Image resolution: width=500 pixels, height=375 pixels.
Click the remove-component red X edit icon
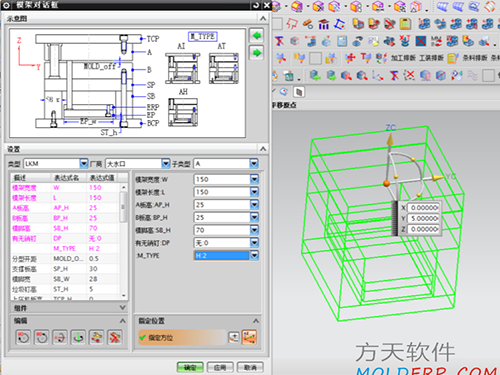click(115, 337)
